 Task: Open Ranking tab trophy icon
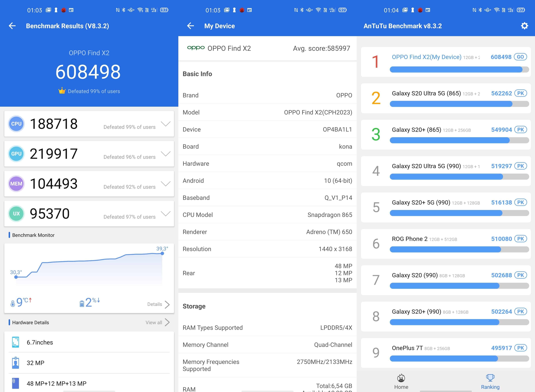click(x=490, y=378)
